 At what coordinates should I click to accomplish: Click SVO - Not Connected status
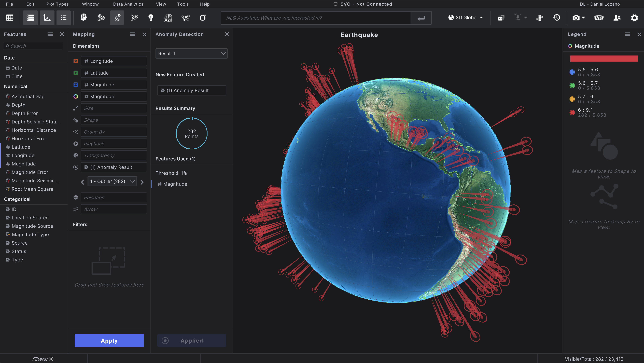click(363, 4)
